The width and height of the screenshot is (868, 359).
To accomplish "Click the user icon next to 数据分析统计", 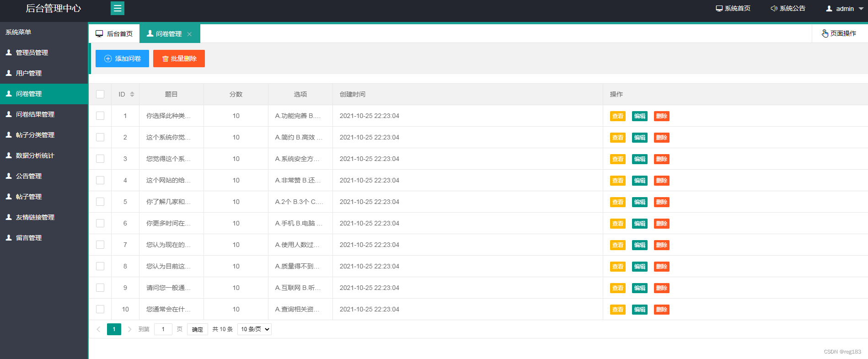I will [x=9, y=155].
